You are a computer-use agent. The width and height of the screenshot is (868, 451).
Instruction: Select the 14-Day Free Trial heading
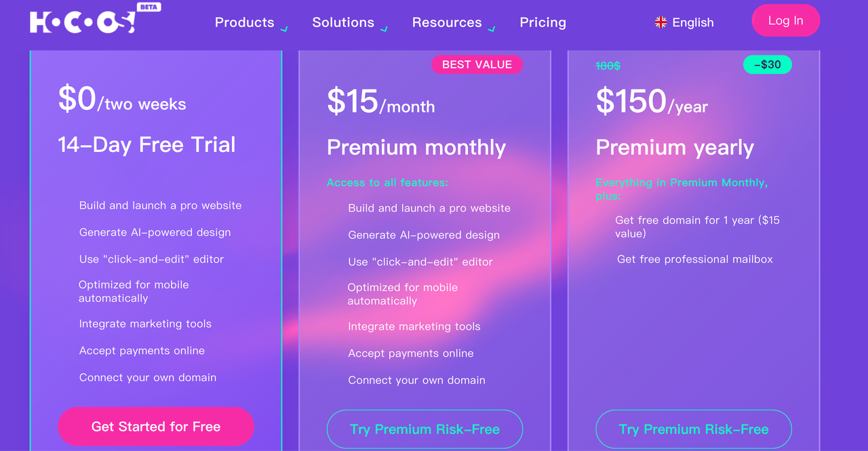146,144
